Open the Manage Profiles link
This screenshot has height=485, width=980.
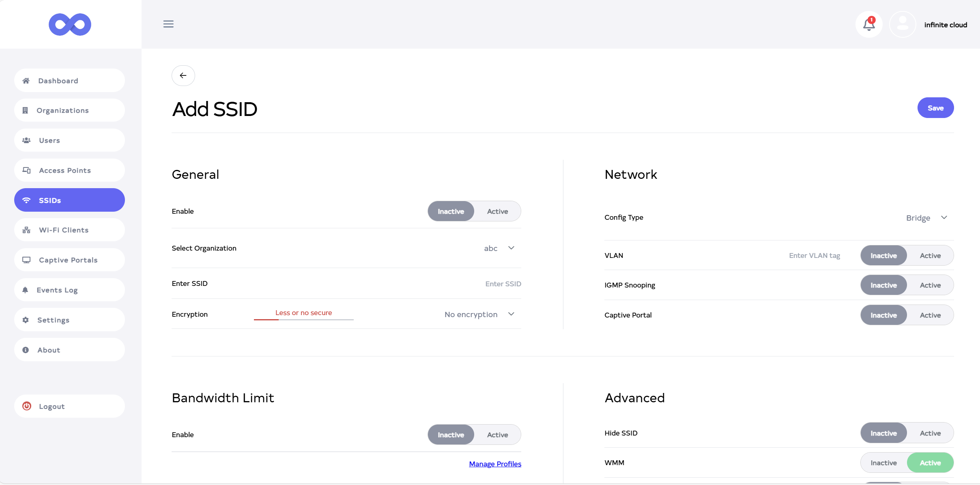tap(495, 464)
